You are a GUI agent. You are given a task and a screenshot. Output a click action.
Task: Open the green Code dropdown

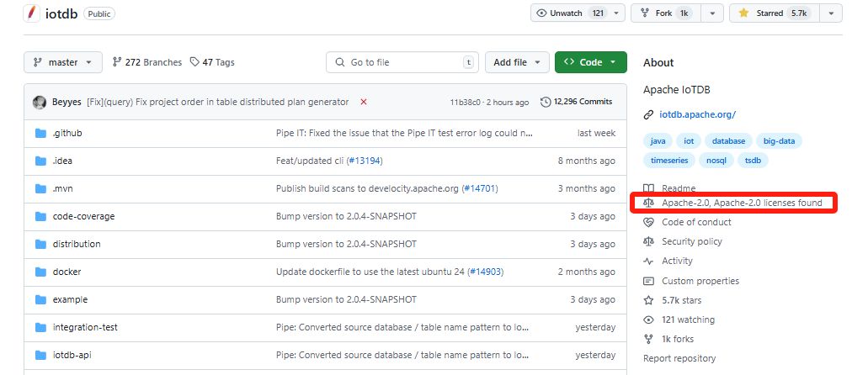591,62
